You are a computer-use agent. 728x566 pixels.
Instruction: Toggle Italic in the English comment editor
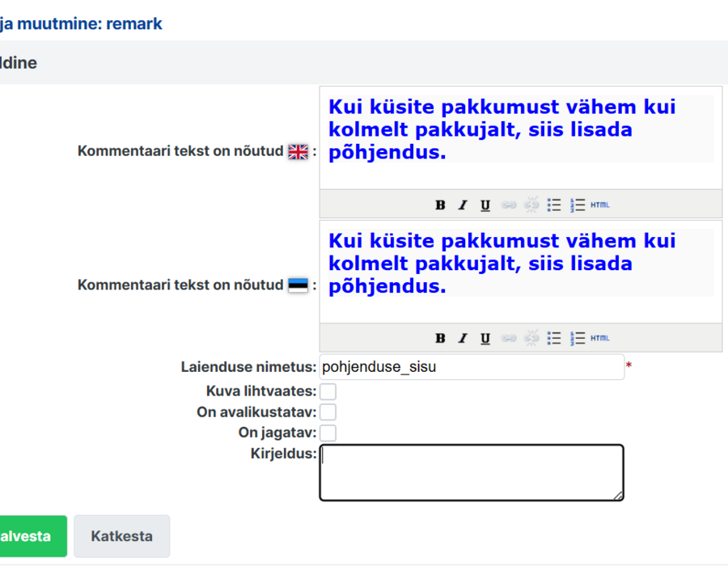pyautogui.click(x=463, y=205)
